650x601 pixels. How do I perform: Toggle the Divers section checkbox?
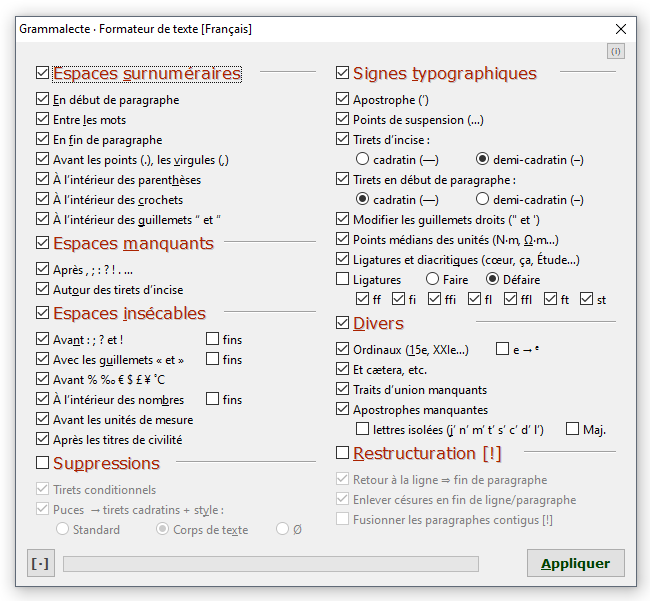coord(342,322)
